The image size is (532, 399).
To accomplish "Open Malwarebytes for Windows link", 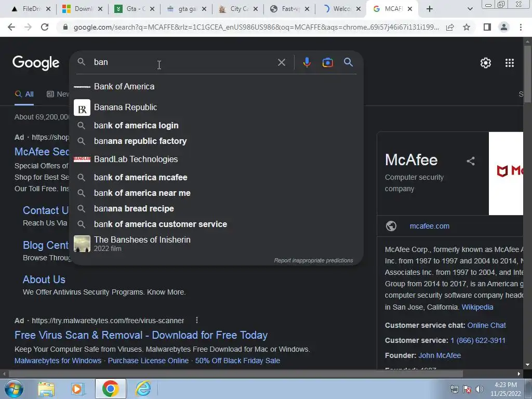I will coord(58,361).
